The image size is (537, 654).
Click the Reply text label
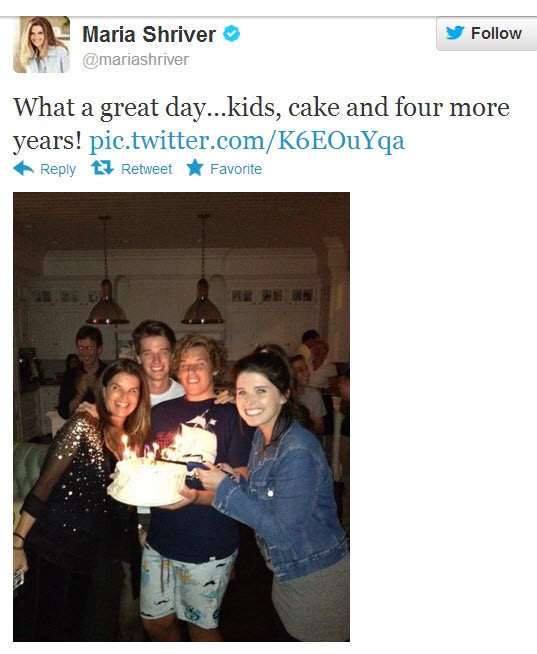pyautogui.click(x=58, y=169)
